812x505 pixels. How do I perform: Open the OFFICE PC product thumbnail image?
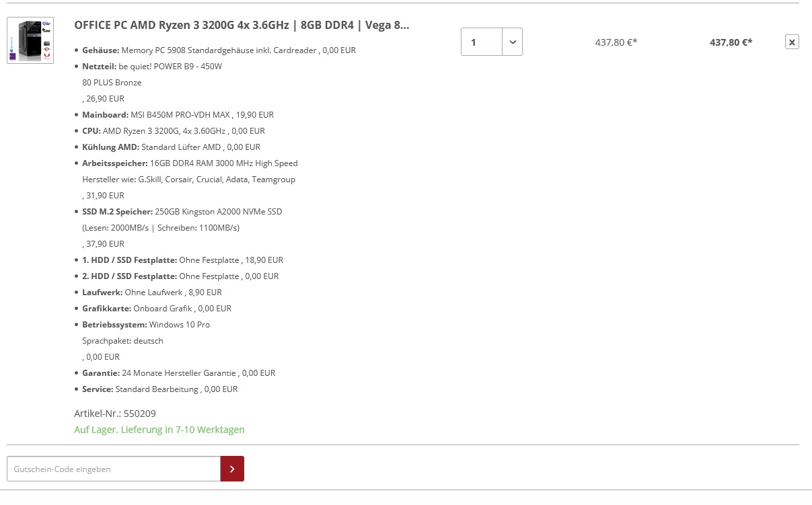tap(30, 40)
